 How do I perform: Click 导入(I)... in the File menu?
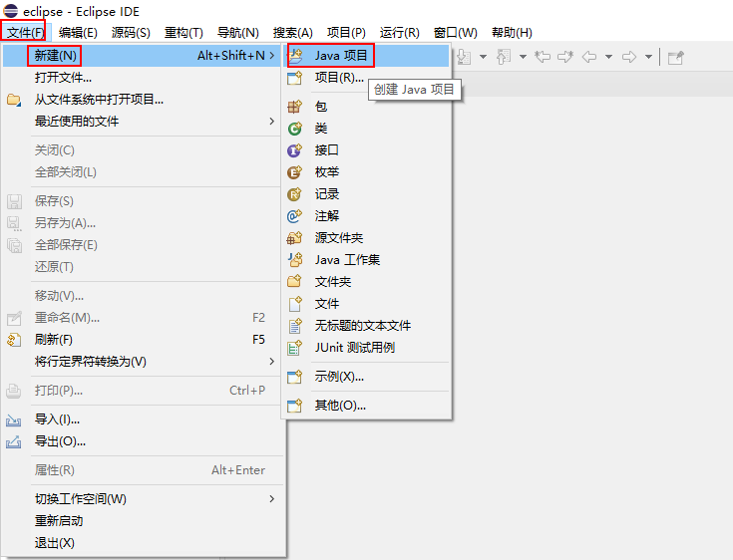tap(57, 420)
